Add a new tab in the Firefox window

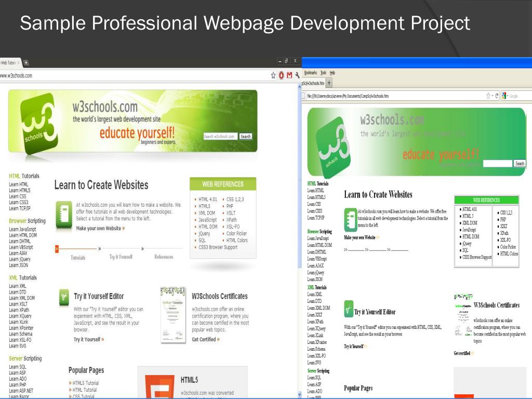point(329,83)
